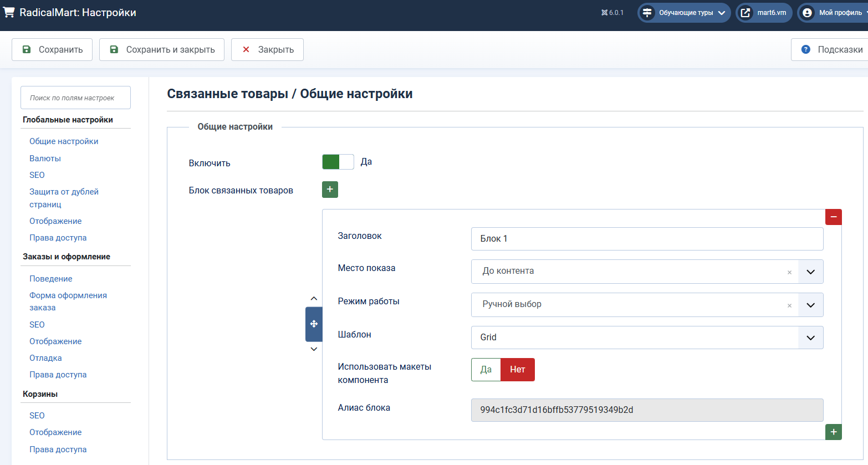Expand the Режим работы dropdown
This screenshot has height=465, width=868.
(x=810, y=305)
